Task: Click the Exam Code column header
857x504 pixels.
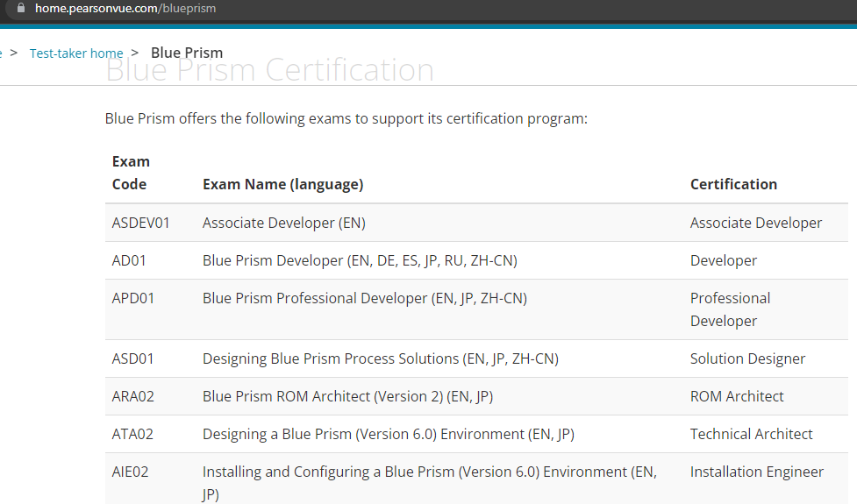Action: coord(131,173)
